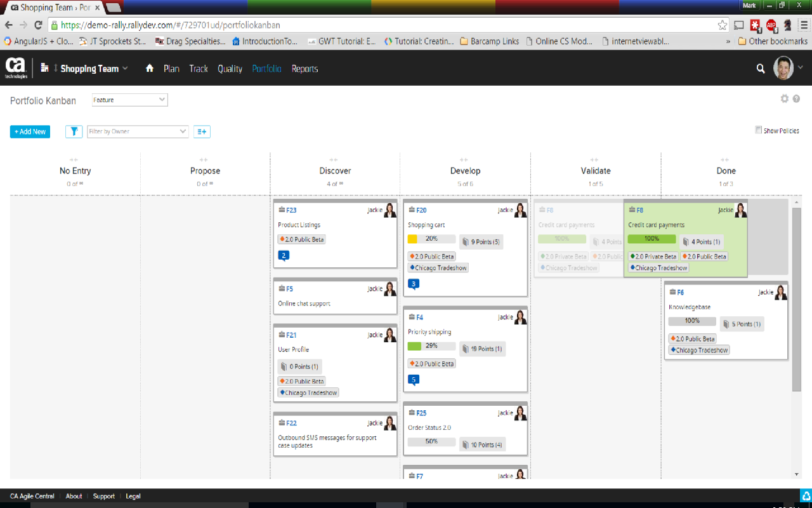Collapse the Develop column arrows
The height and width of the screenshot is (508, 812).
point(464,160)
